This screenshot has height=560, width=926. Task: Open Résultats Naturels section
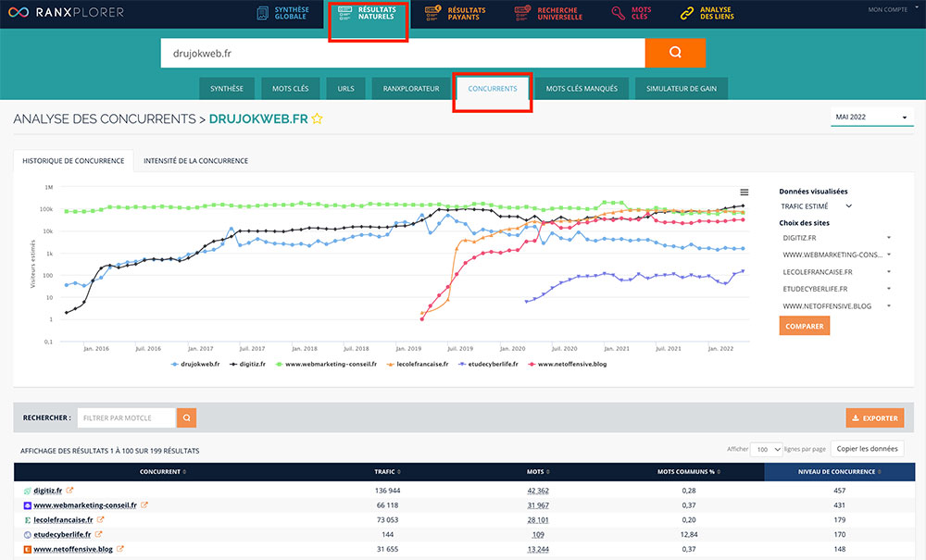pos(368,13)
